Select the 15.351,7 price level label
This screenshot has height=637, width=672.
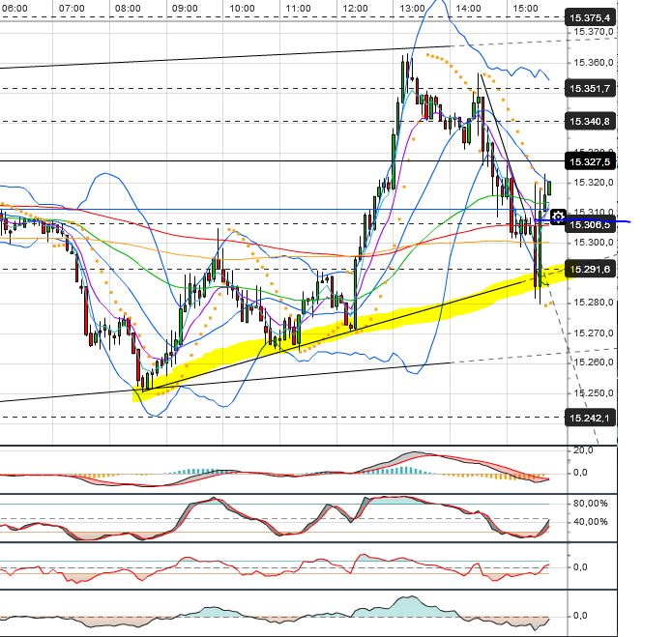click(590, 88)
